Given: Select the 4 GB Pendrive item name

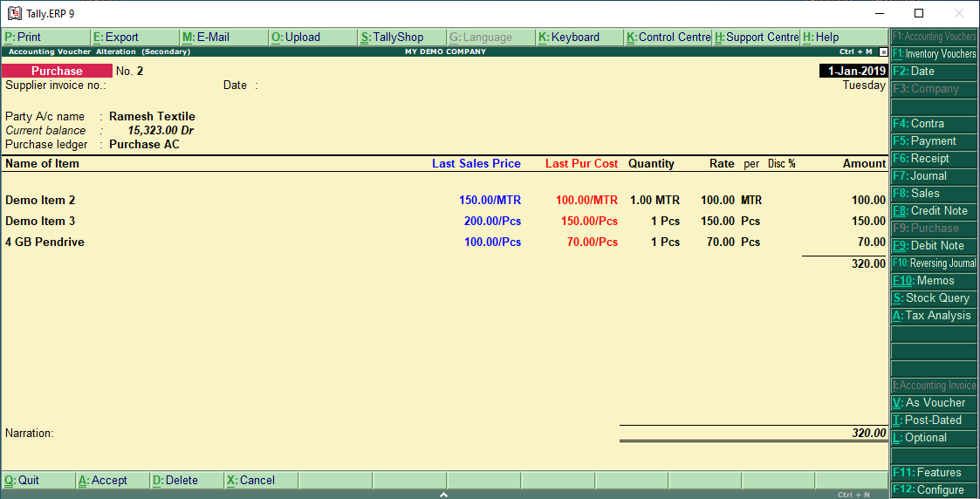Looking at the screenshot, I should [45, 243].
